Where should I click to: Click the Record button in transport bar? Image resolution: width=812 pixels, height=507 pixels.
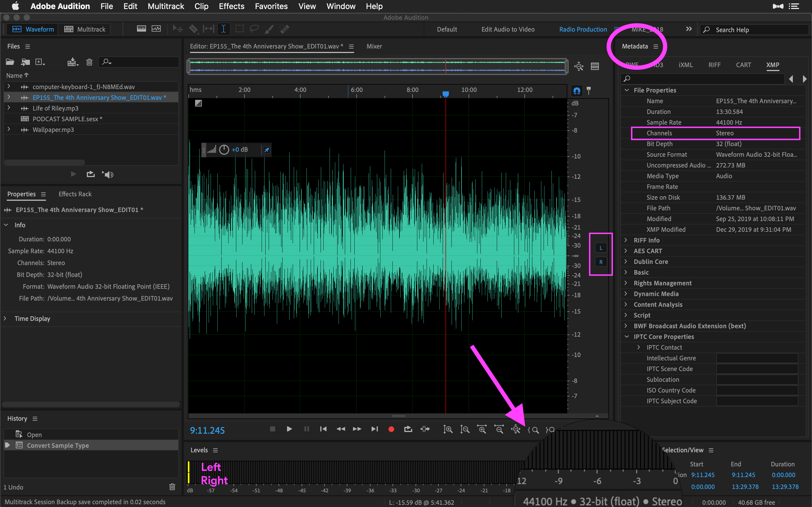[391, 431]
